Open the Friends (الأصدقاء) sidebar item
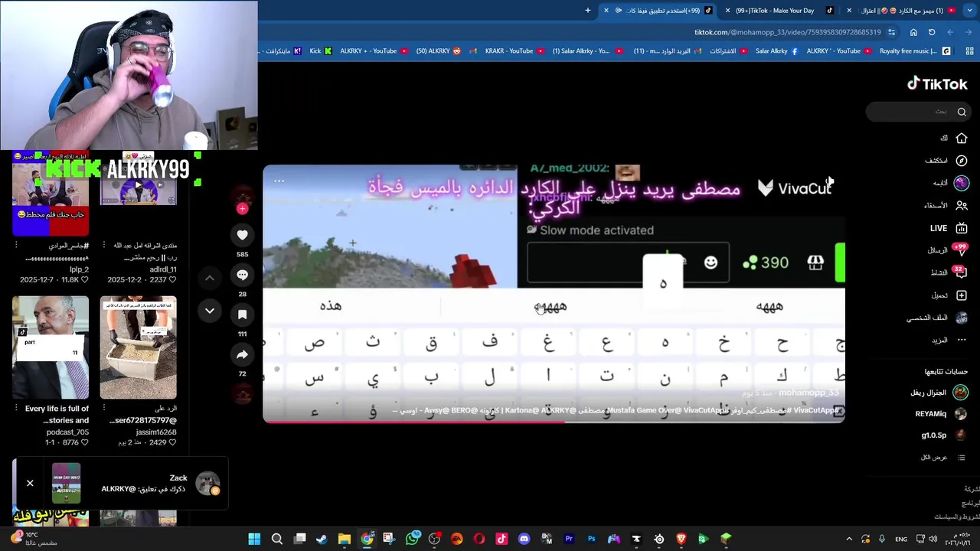This screenshot has height=551, width=980. [x=946, y=205]
